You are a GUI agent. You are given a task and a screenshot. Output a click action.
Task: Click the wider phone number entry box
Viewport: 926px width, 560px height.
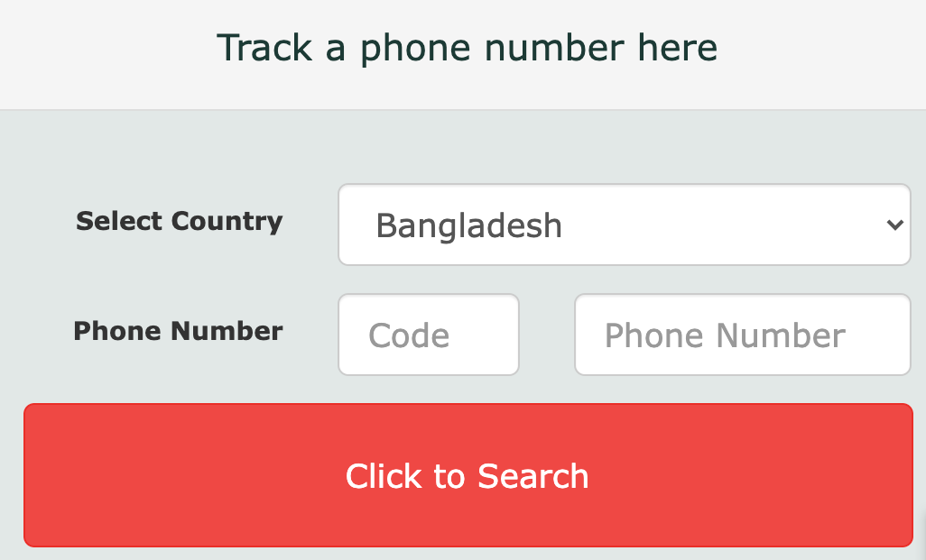pyautogui.click(x=742, y=334)
